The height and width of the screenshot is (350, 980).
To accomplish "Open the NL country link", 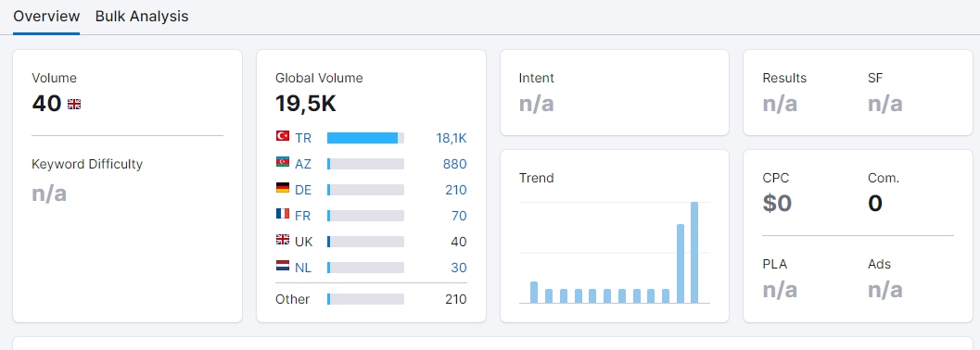I will [x=303, y=268].
